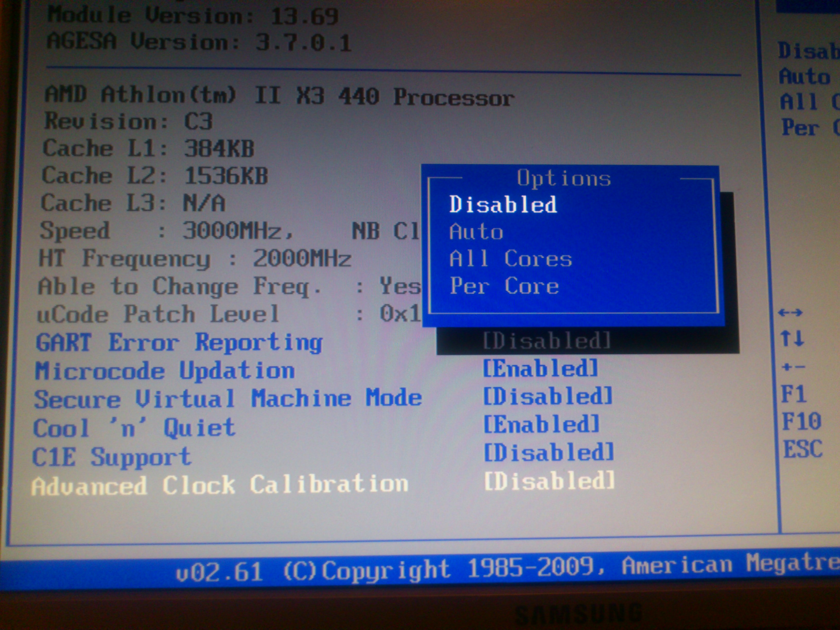Toggle C1E Support Disabled value
The height and width of the screenshot is (630, 840).
(549, 453)
